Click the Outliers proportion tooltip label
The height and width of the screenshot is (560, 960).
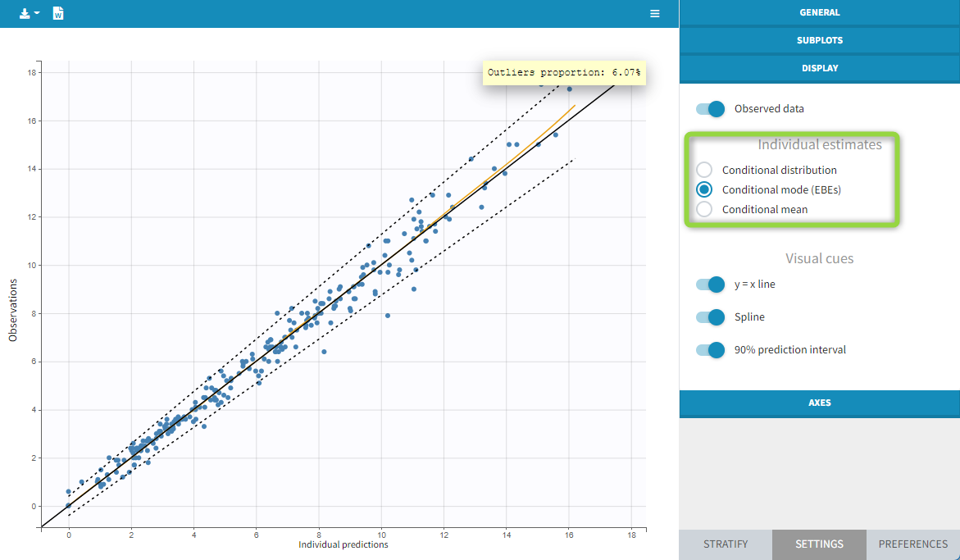tap(563, 73)
